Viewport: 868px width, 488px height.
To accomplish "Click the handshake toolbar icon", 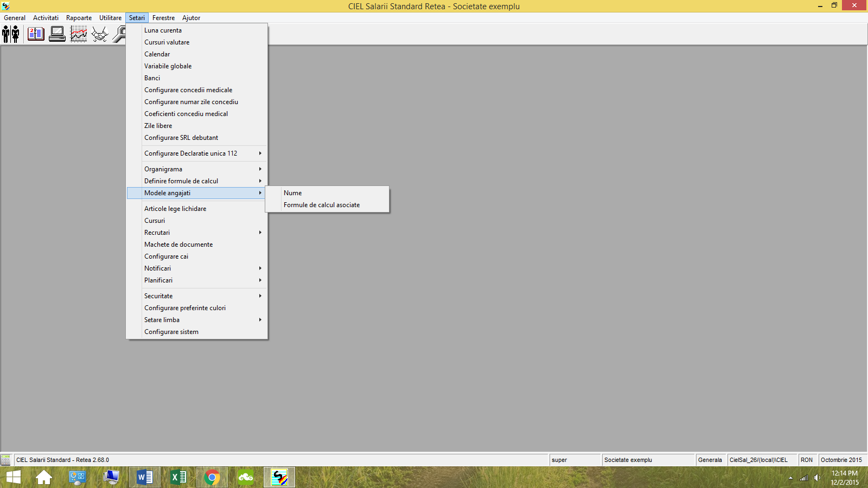I will (100, 34).
